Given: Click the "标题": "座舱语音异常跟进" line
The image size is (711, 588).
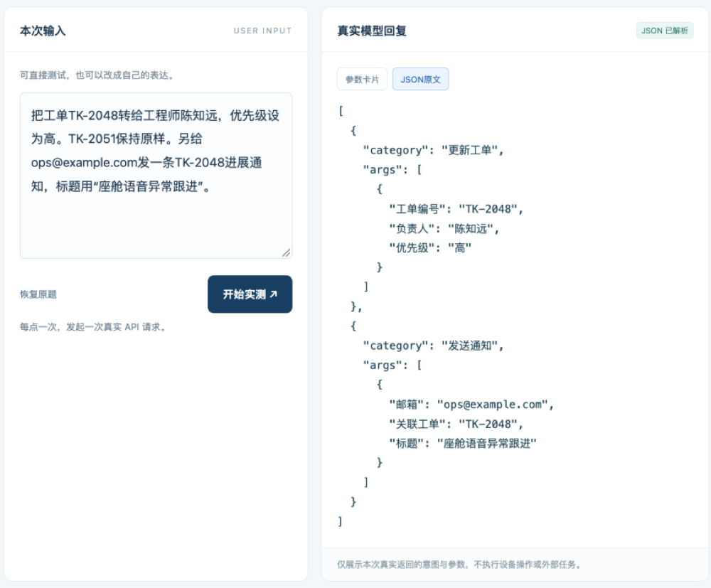Looking at the screenshot, I should (x=463, y=444).
